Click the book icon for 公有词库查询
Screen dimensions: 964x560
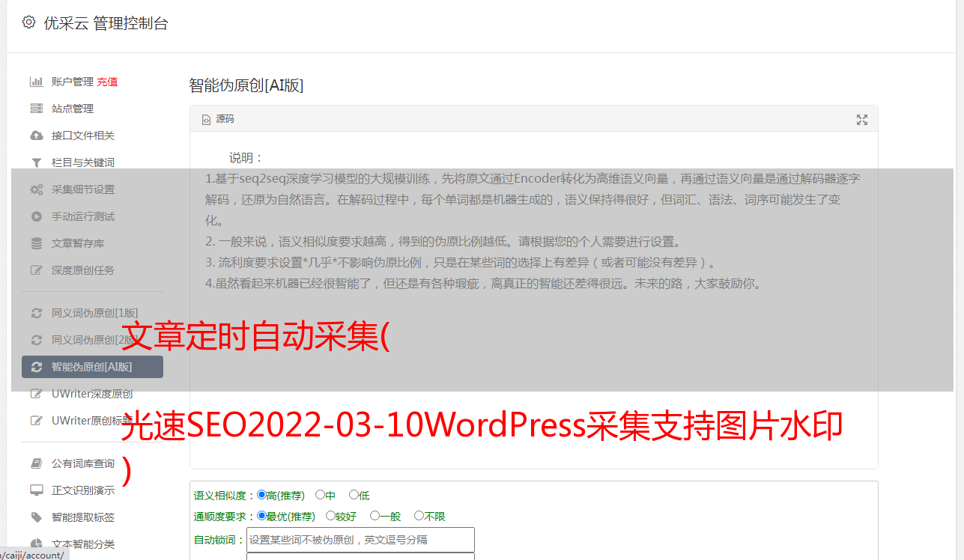[x=36, y=463]
